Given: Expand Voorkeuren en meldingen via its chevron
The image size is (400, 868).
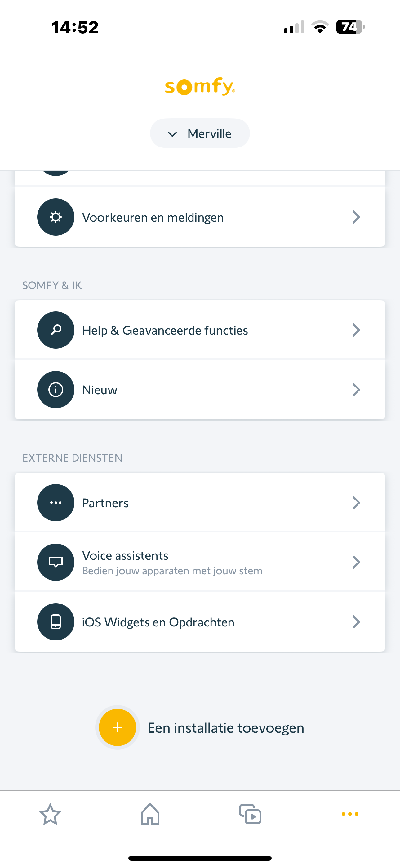Looking at the screenshot, I should click(x=356, y=217).
